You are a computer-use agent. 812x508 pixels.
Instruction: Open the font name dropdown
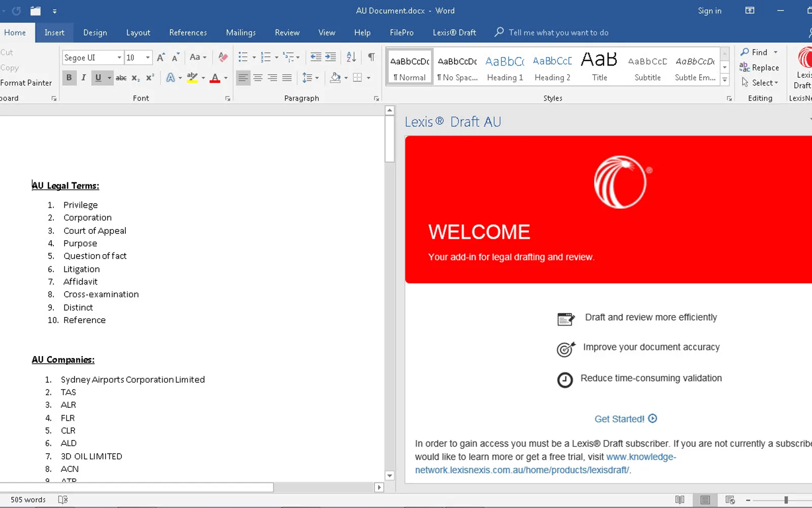(x=119, y=57)
